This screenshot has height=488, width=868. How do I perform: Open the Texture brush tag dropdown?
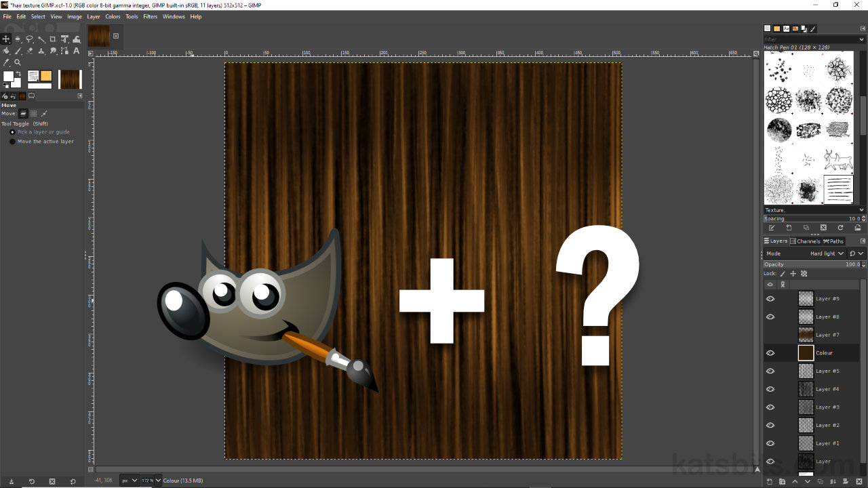click(x=814, y=210)
